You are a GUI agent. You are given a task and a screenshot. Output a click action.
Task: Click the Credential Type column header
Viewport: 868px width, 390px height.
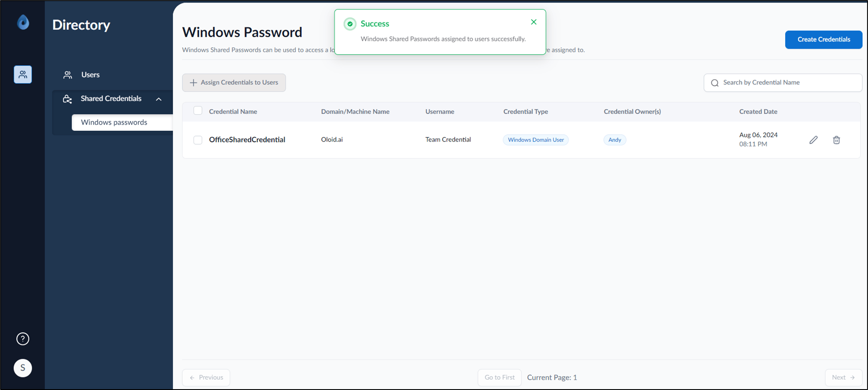(x=525, y=112)
